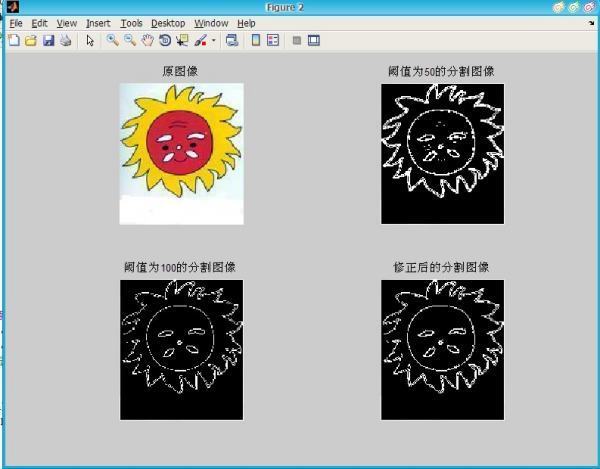This screenshot has height=469, width=600.
Task: Click the Link Plot toolbar icon
Action: 232,40
